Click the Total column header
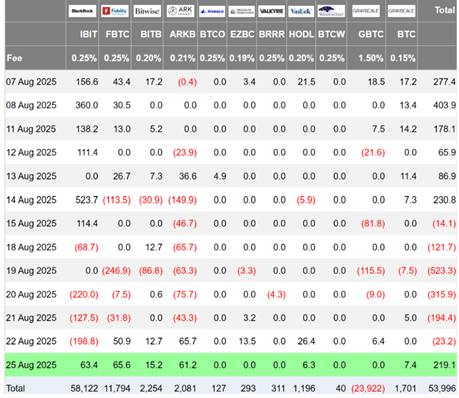Screen dimensions: 459x398 pos(445,10)
